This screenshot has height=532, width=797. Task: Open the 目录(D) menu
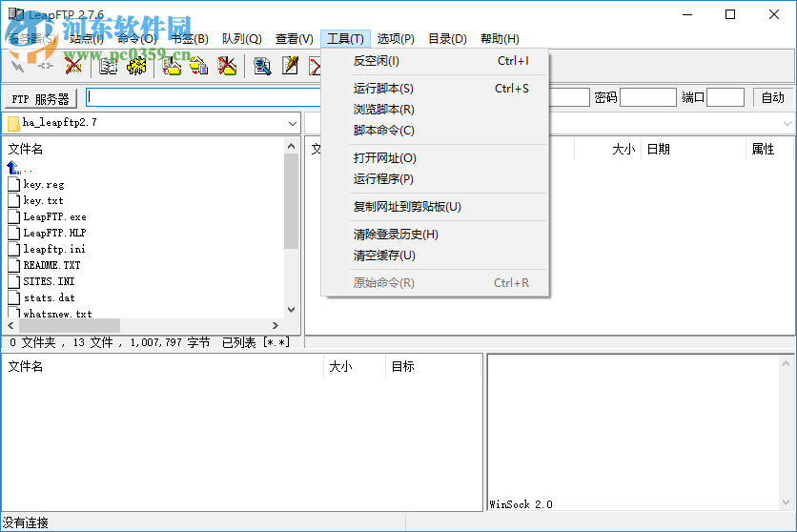point(447,39)
